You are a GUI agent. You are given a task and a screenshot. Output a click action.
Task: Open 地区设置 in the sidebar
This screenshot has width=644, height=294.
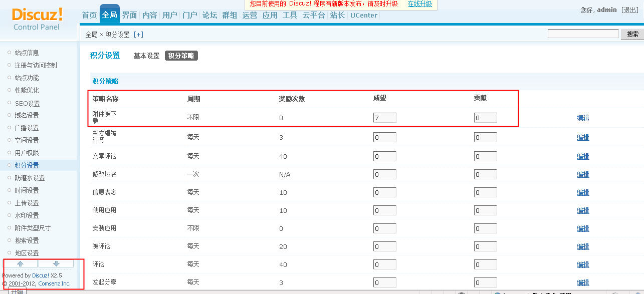pyautogui.click(x=27, y=253)
